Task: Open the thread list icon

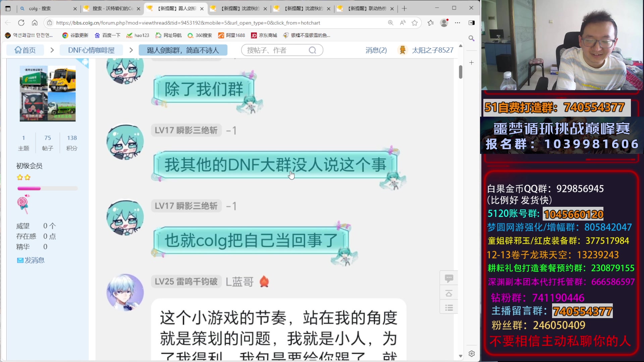Action: tap(449, 308)
